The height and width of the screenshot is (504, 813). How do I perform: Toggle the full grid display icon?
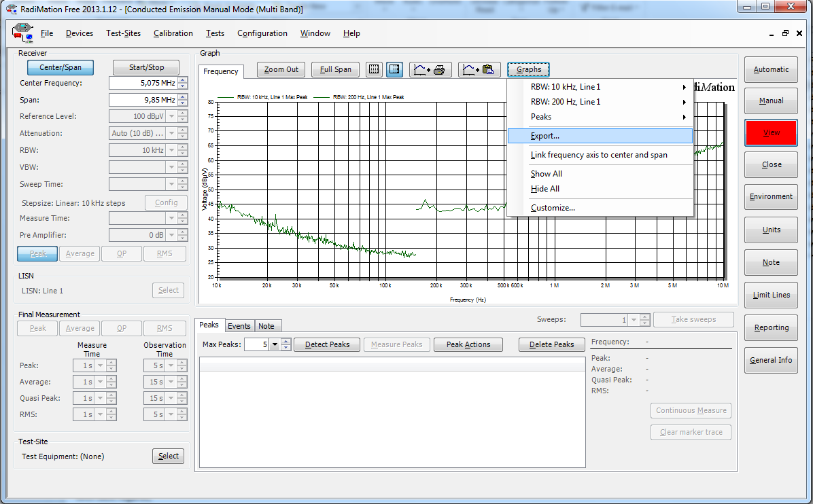(374, 69)
